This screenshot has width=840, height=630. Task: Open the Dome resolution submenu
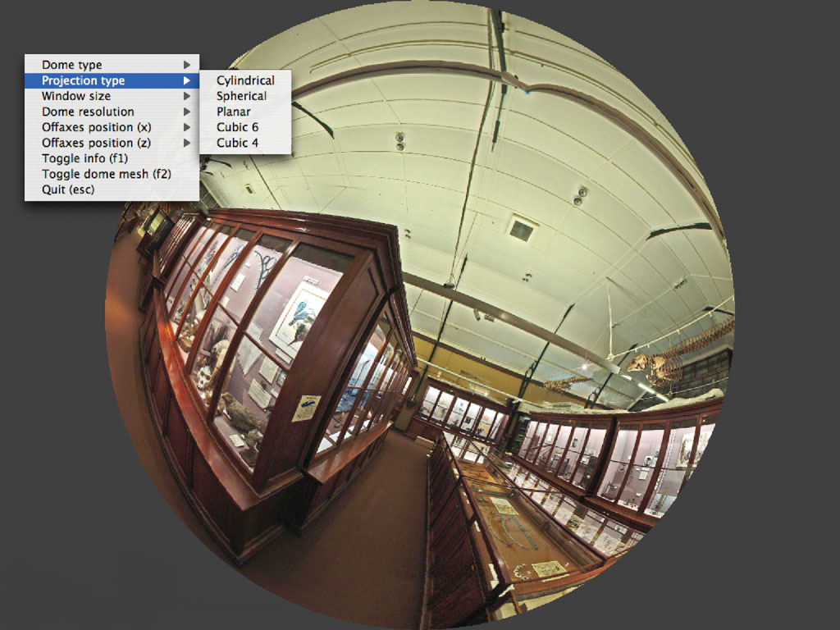pyautogui.click(x=112, y=112)
